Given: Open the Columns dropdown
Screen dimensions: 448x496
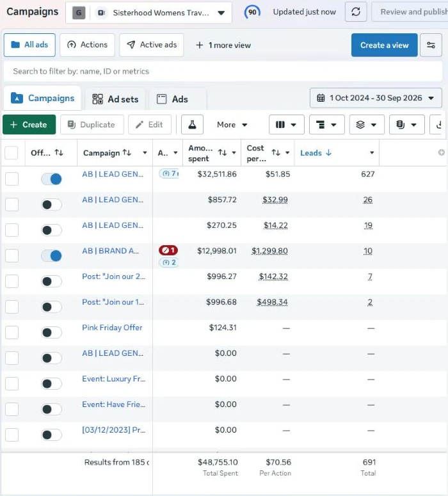Looking at the screenshot, I should [x=286, y=125].
